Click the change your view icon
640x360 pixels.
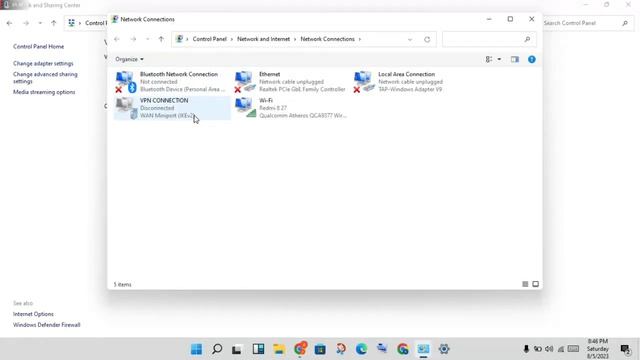tap(489, 59)
